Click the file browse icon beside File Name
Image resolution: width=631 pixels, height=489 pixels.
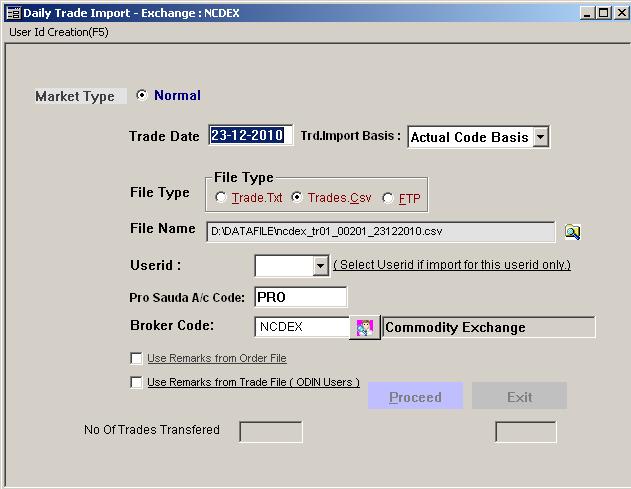[x=572, y=232]
